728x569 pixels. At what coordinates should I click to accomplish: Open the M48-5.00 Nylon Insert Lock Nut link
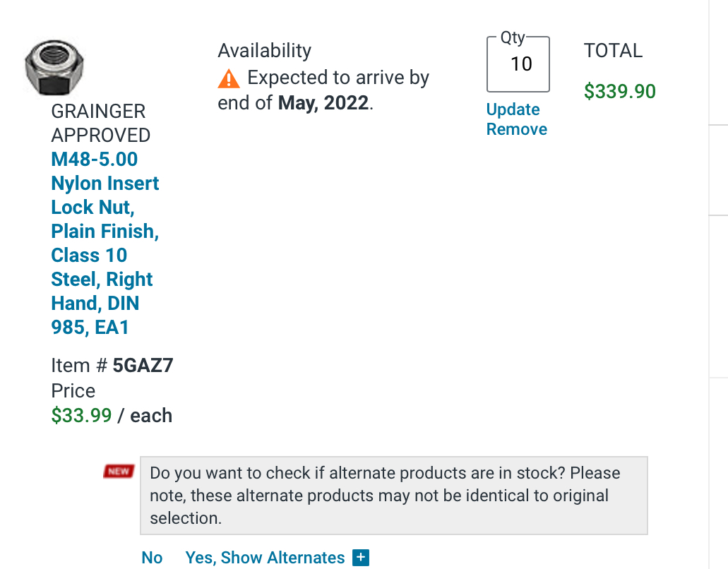(x=105, y=243)
